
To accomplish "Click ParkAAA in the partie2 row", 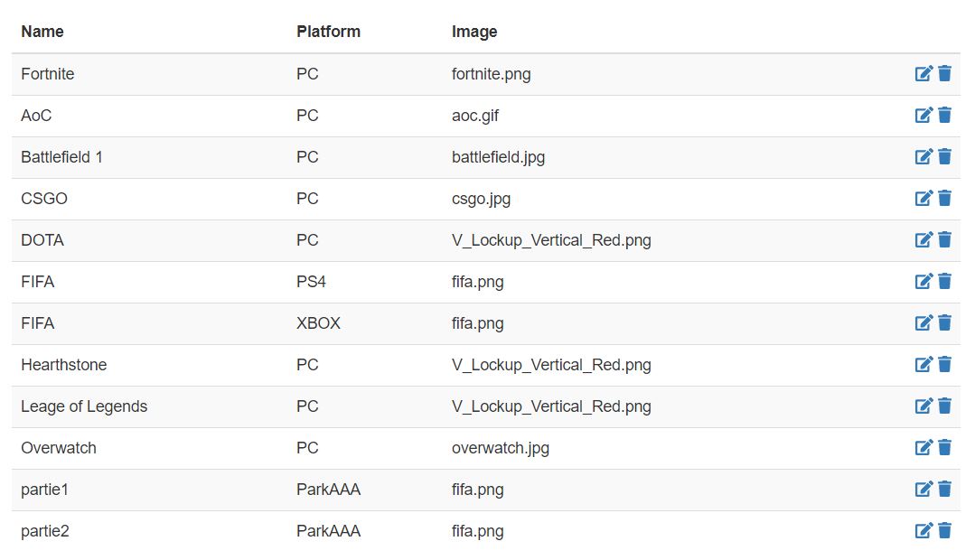I will click(328, 531).
